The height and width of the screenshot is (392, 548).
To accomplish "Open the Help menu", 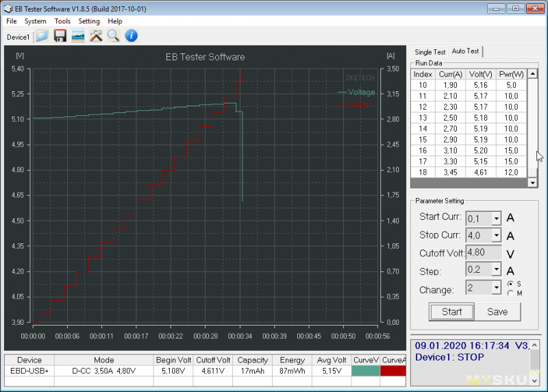I will (115, 21).
